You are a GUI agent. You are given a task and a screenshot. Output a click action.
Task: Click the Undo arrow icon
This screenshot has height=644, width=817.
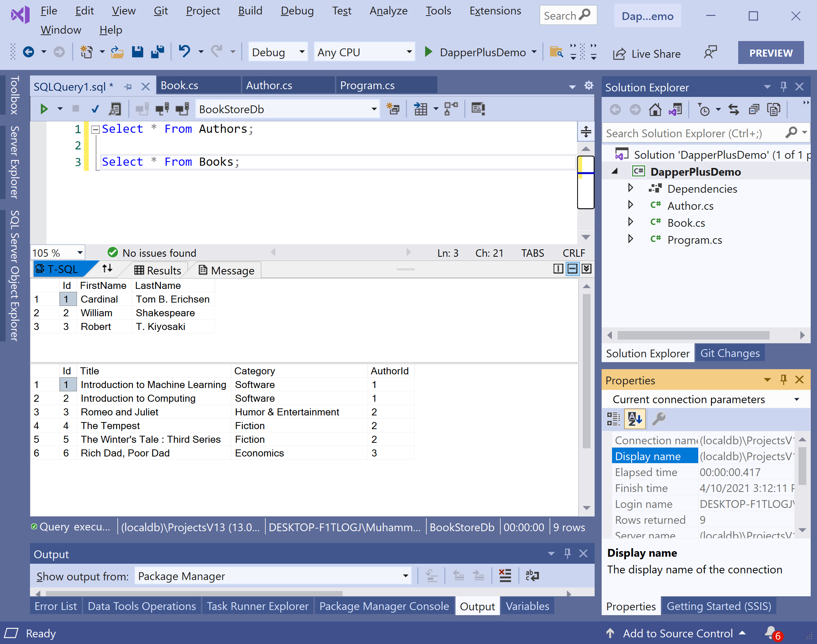point(184,51)
